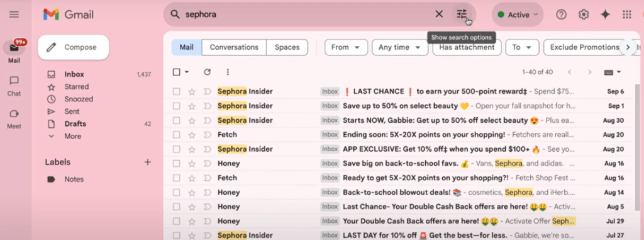Toggle the Exclude Promotions filter
Image resolution: width=644 pixels, height=240 pixels.
(584, 47)
